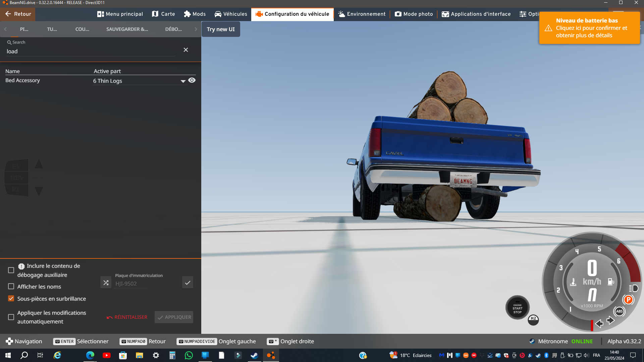Open Windows taskbar search

point(24,355)
